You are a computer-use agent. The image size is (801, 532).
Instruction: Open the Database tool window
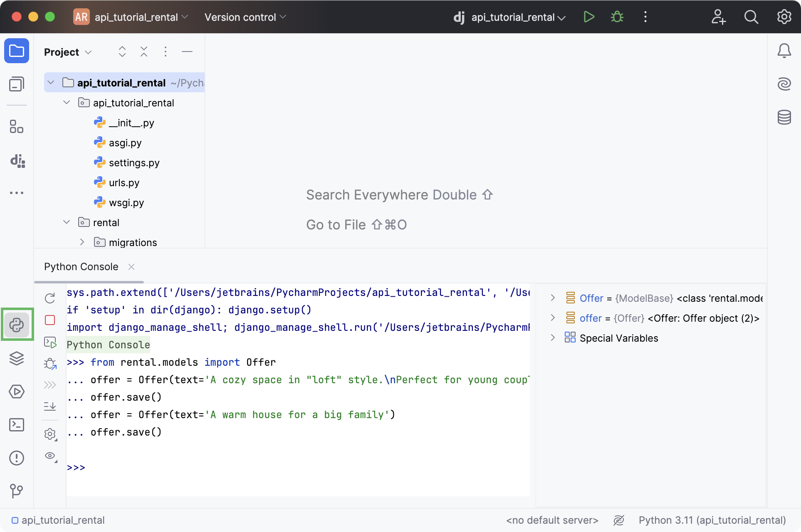click(784, 118)
